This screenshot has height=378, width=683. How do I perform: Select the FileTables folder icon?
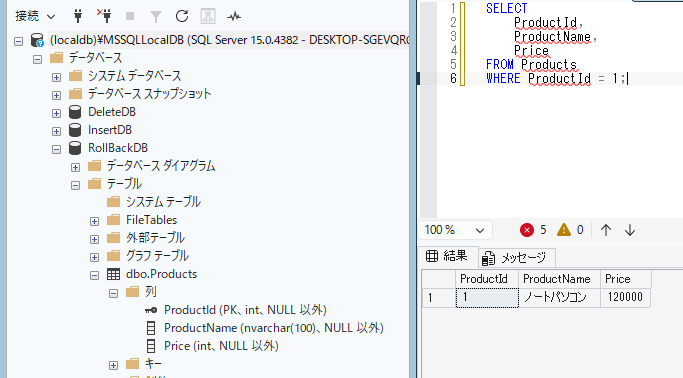(113, 219)
